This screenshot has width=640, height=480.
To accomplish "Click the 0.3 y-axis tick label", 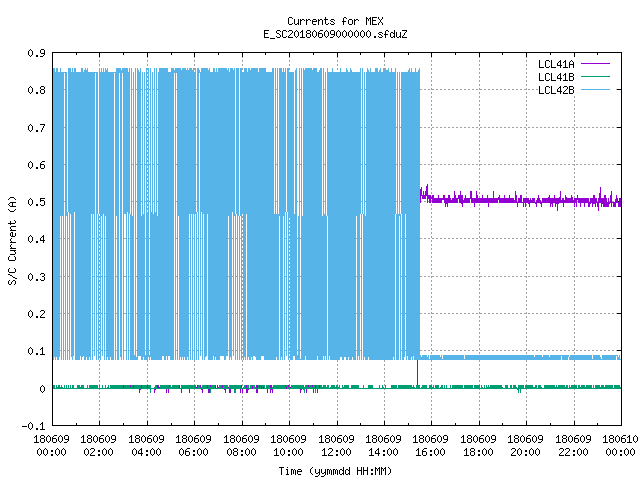I will click(x=36, y=277).
